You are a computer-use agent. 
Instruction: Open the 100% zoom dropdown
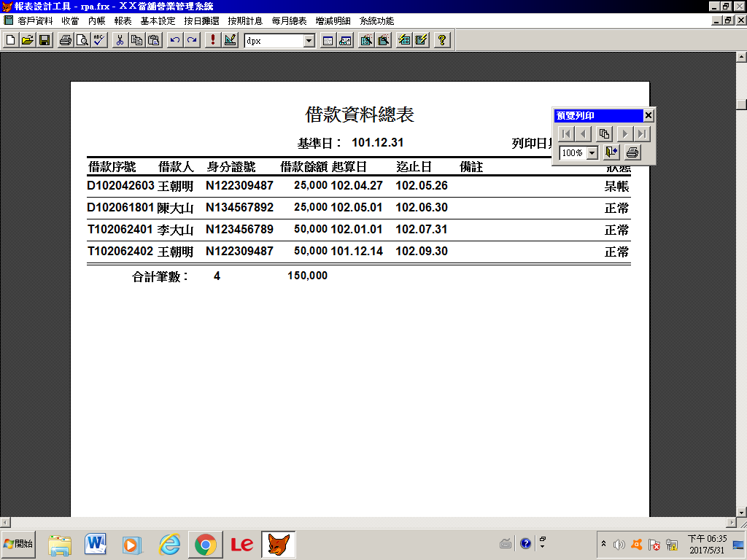[x=592, y=153]
